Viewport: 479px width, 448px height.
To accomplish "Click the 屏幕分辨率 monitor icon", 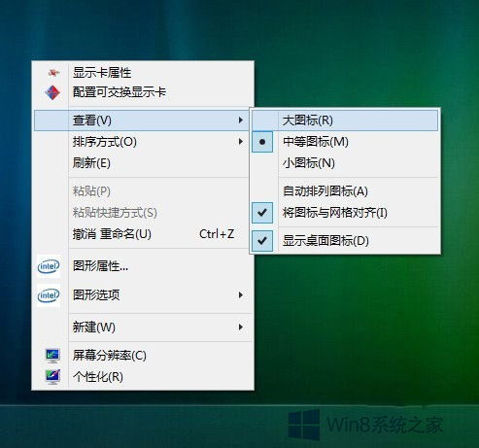I will click(x=52, y=356).
